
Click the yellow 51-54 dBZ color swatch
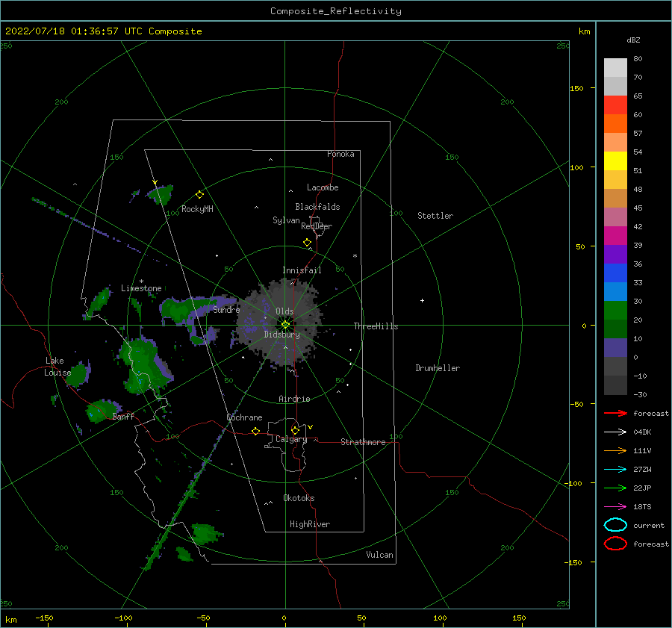click(615, 161)
